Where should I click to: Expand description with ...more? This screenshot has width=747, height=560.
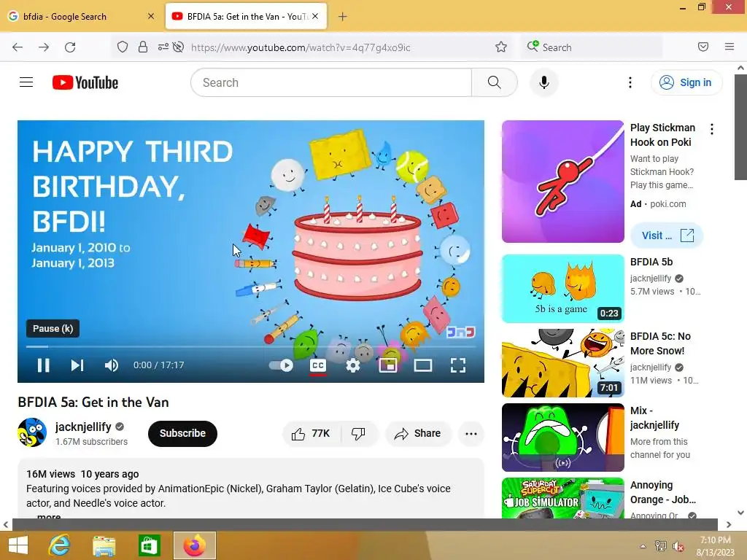click(x=49, y=516)
